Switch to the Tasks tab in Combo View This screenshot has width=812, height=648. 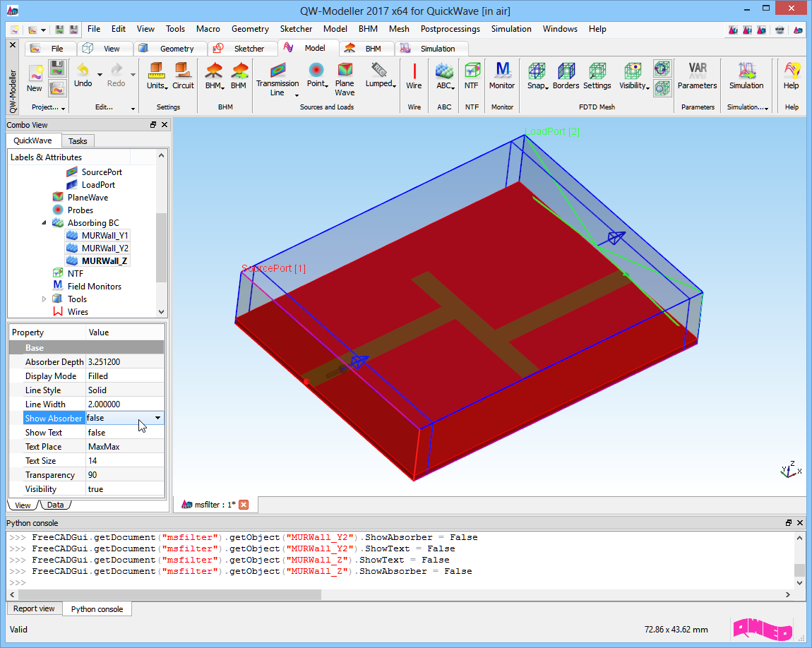[x=78, y=140]
